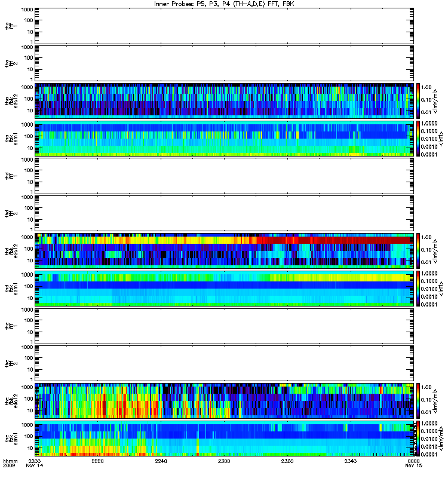Click the 2240 time axis label

click(161, 461)
